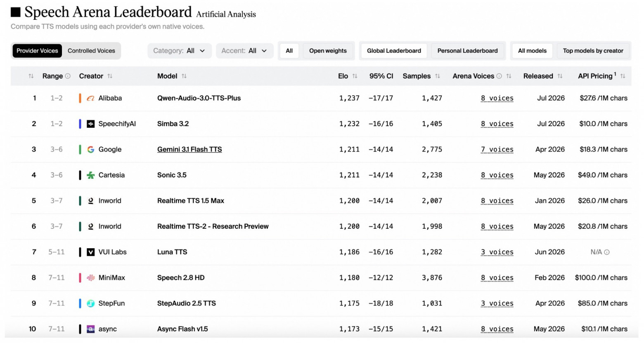Click the Alibaba creator logo icon

tap(90, 98)
